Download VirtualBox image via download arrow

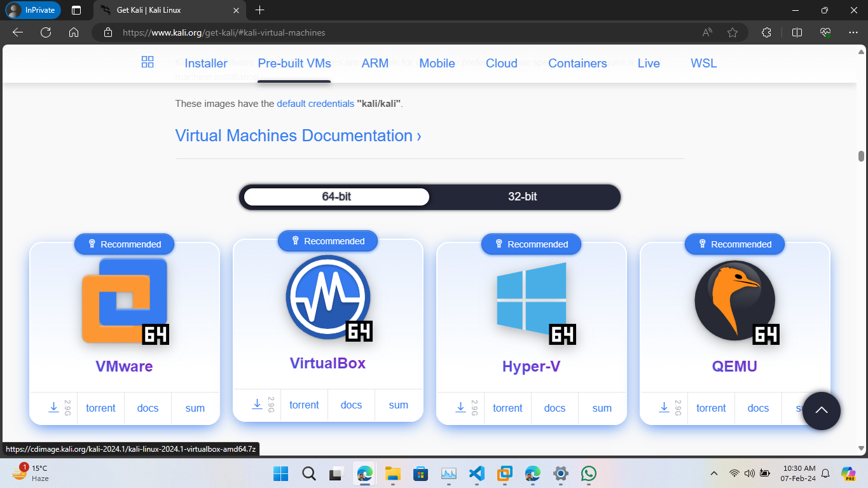coord(258,404)
